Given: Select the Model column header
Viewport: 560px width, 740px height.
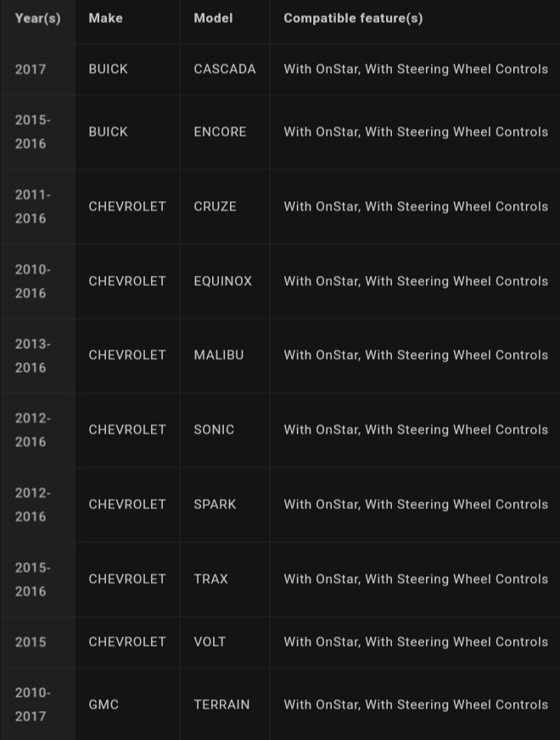Looking at the screenshot, I should (213, 19).
